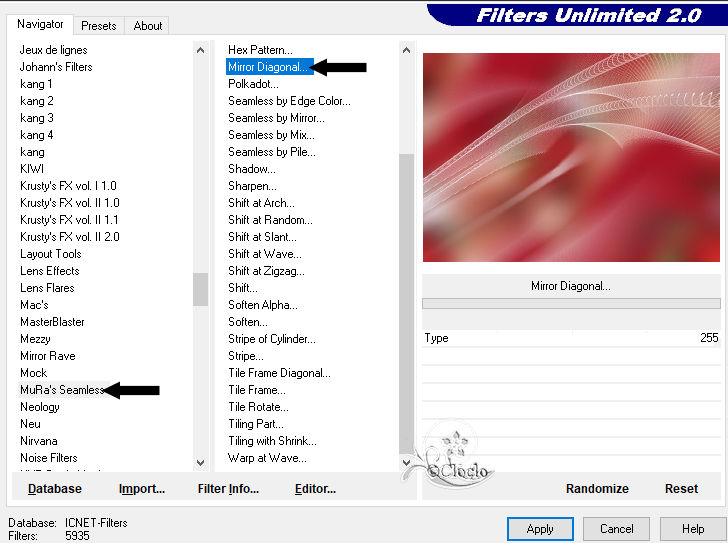The image size is (728, 543).
Task: Randomize the filter settings
Action: click(597, 489)
